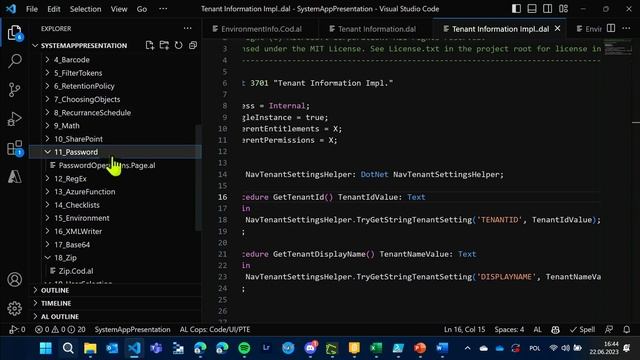Toggle secondary side bar layout button

[x=547, y=9]
